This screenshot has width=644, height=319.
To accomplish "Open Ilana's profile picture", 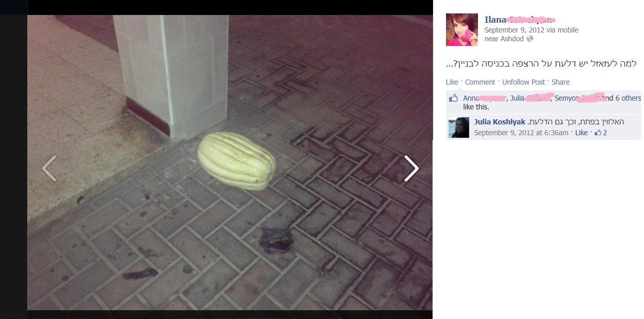I will pos(463,29).
